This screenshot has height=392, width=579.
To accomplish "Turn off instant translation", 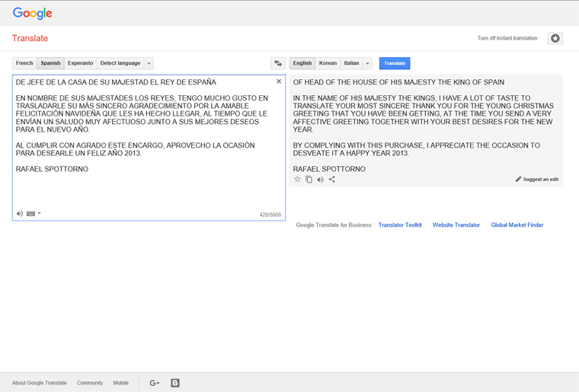I will pyautogui.click(x=507, y=38).
